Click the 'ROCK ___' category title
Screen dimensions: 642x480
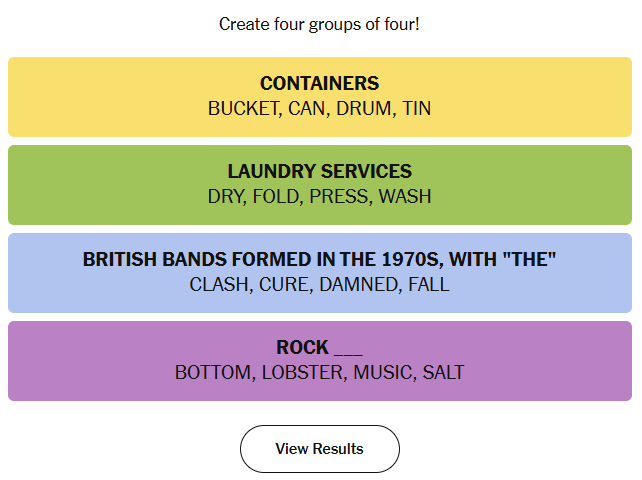click(x=319, y=348)
